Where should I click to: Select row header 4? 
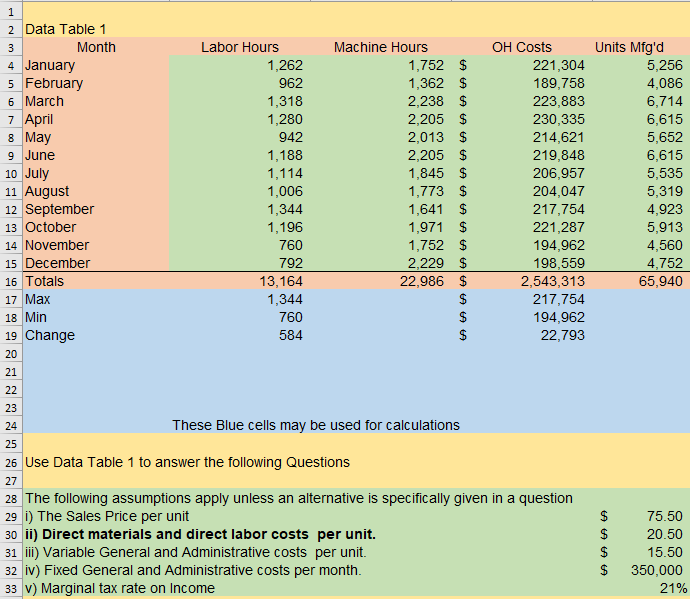(11, 66)
